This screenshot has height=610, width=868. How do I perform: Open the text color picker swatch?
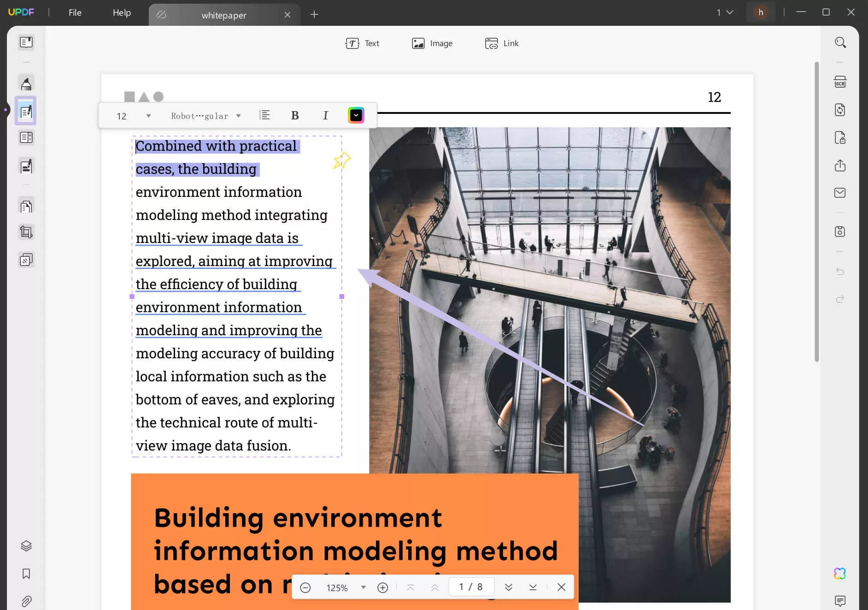356,115
